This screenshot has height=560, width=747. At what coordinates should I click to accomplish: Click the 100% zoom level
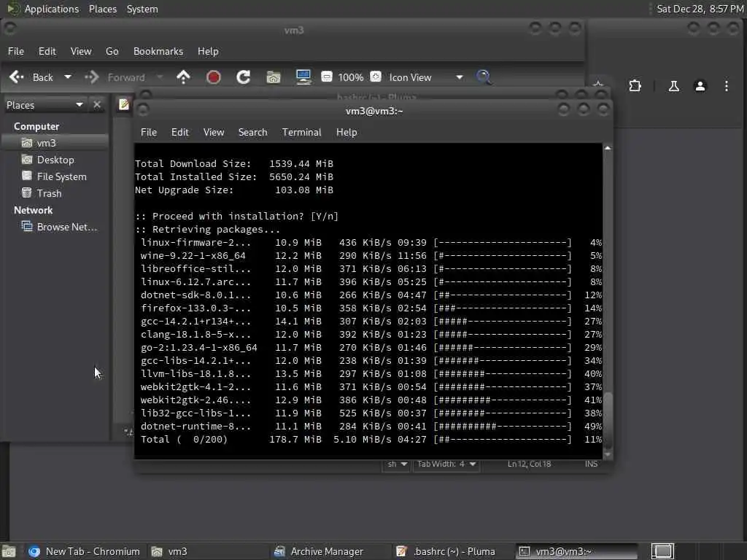[351, 77]
